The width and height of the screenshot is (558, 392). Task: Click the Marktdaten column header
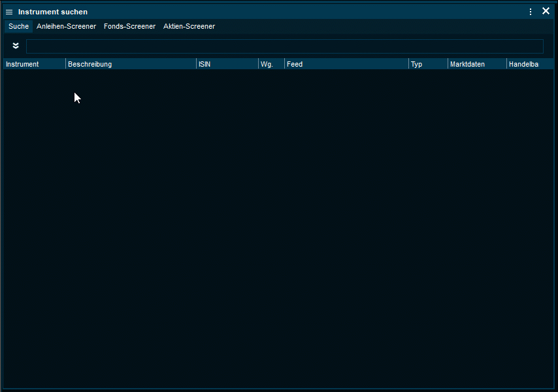(467, 64)
